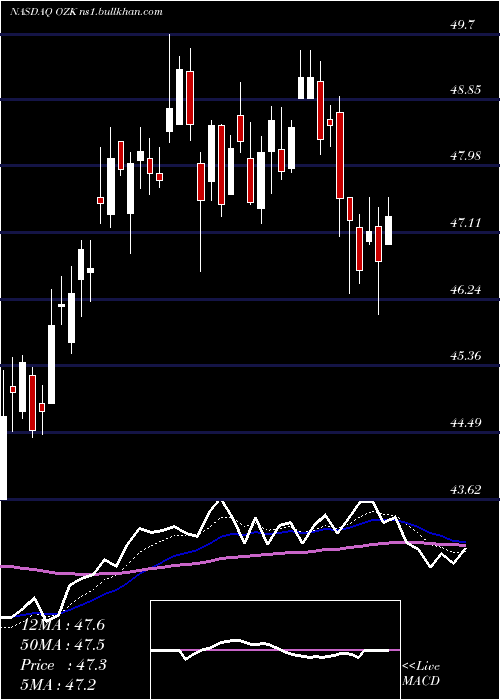Click the 47.98 price axis label
The image size is (500, 700).
[x=466, y=156]
